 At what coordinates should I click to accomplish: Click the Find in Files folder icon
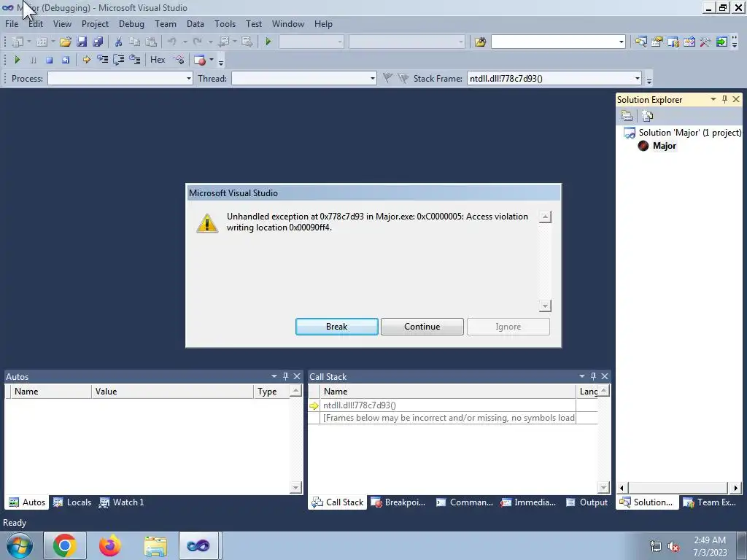coord(480,42)
